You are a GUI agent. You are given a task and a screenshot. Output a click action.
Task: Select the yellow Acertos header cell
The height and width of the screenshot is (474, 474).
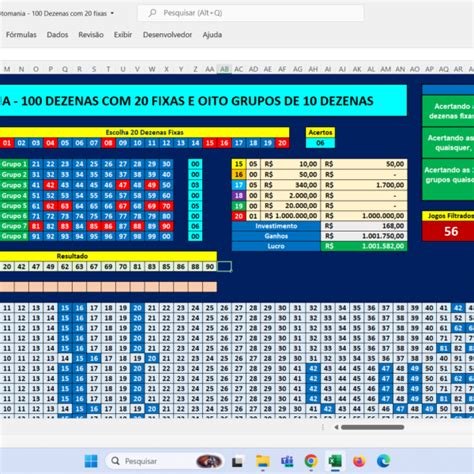point(320,132)
